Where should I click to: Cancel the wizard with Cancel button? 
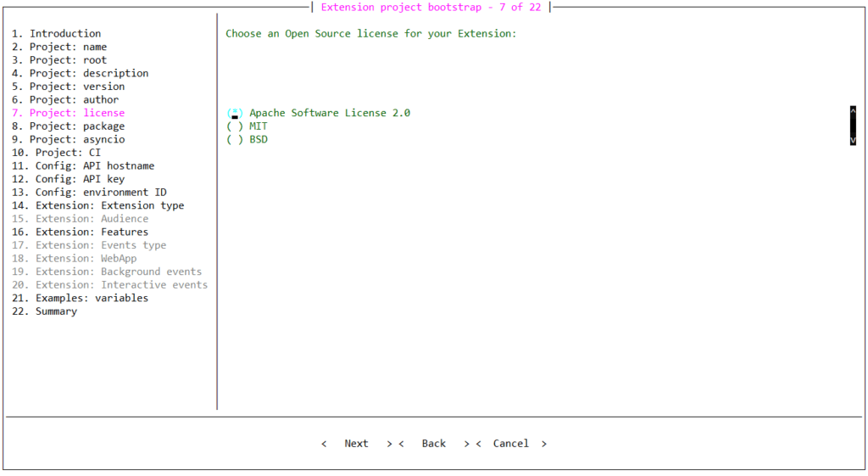tap(511, 443)
